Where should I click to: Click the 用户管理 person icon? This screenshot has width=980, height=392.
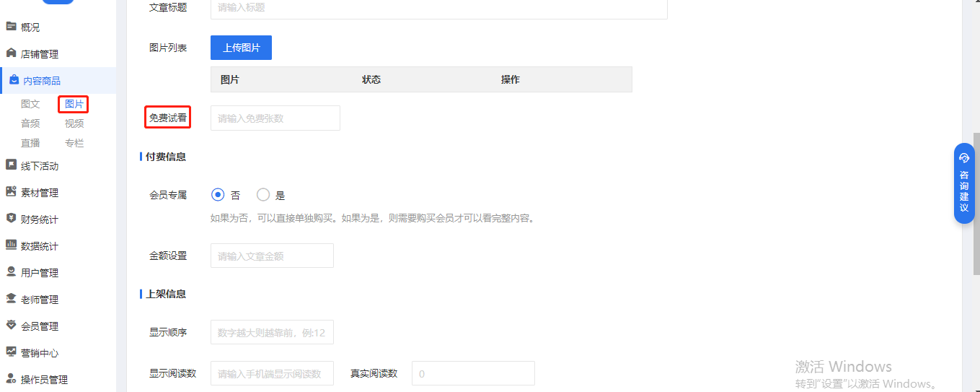11,272
